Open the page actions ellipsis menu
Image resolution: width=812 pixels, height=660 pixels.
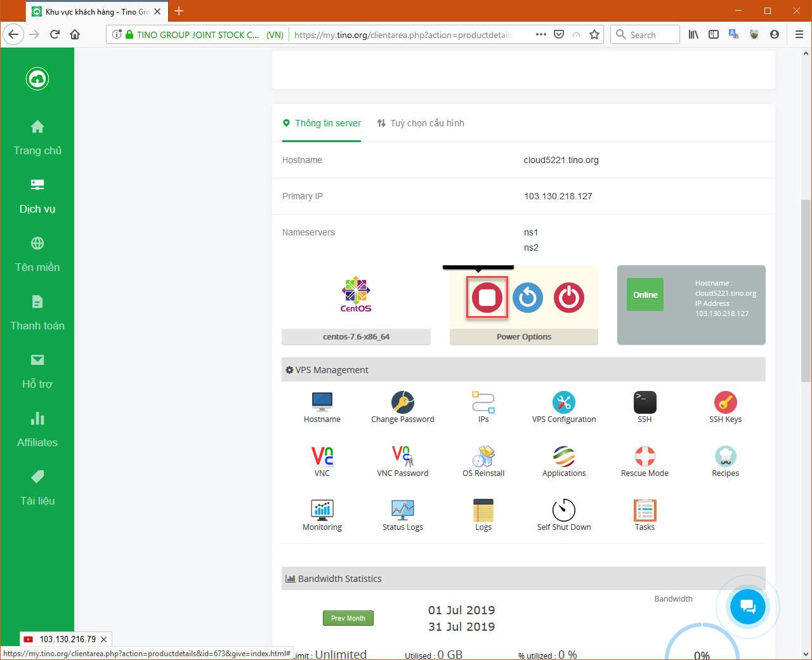tap(540, 34)
